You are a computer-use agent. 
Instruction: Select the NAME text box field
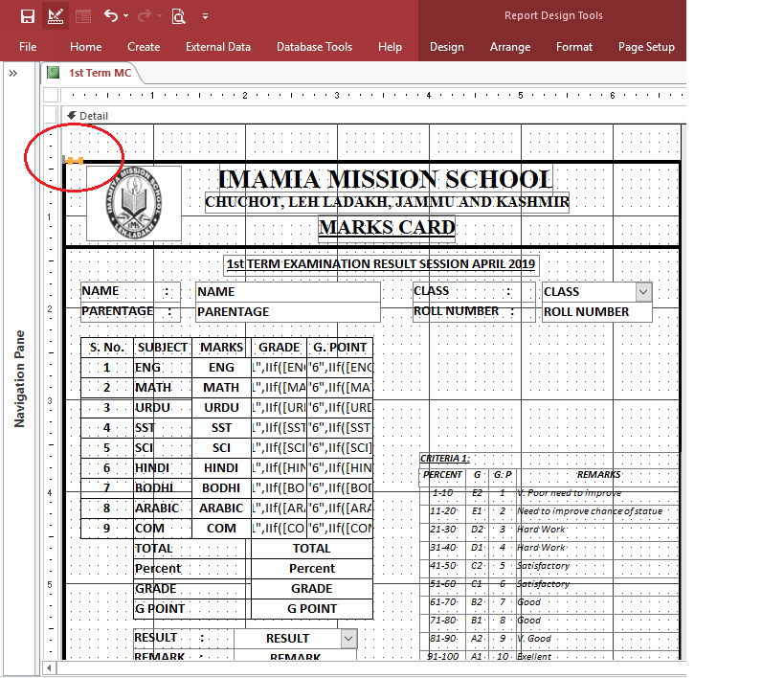point(288,292)
